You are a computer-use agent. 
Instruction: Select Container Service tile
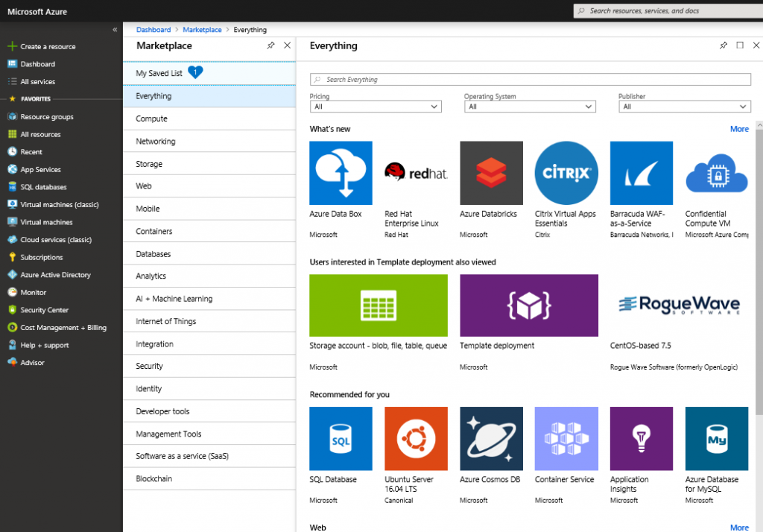[566, 439]
